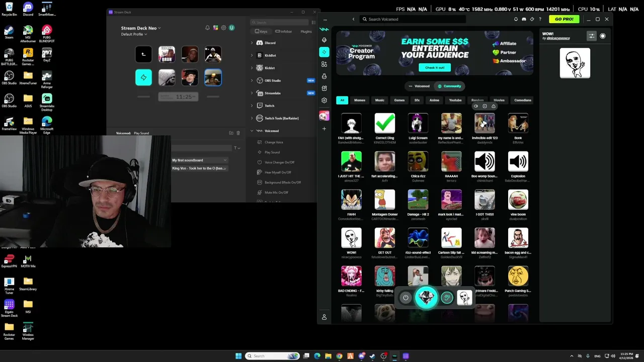The image size is (644, 362).
Task: Toggle the Voicemod voice changer power button
Action: pos(406,298)
